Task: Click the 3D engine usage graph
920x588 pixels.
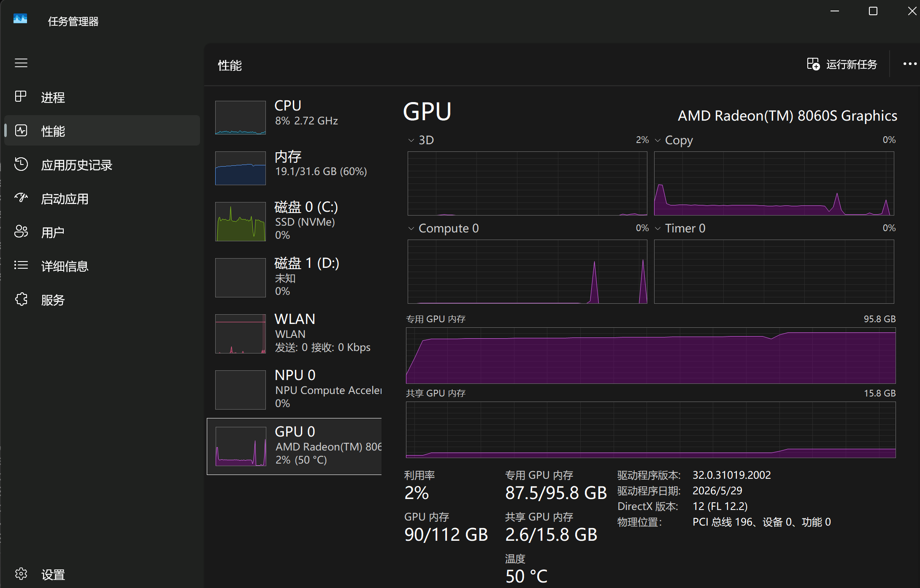Action: click(528, 183)
